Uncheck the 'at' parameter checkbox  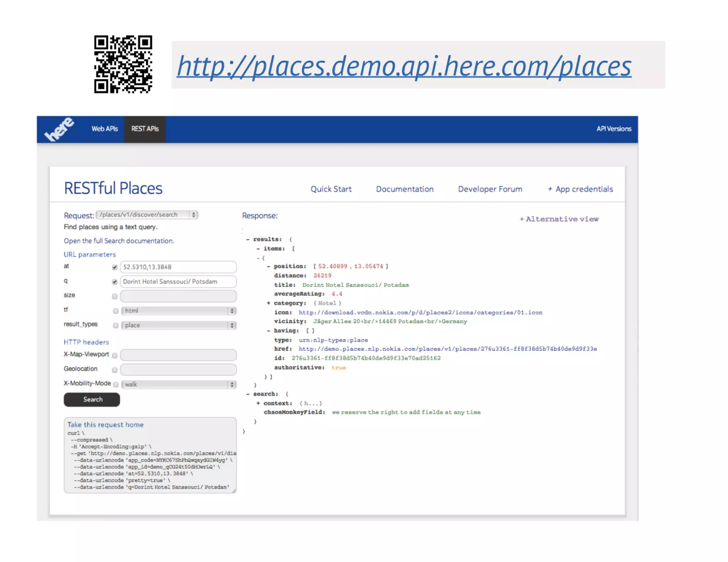point(114,267)
